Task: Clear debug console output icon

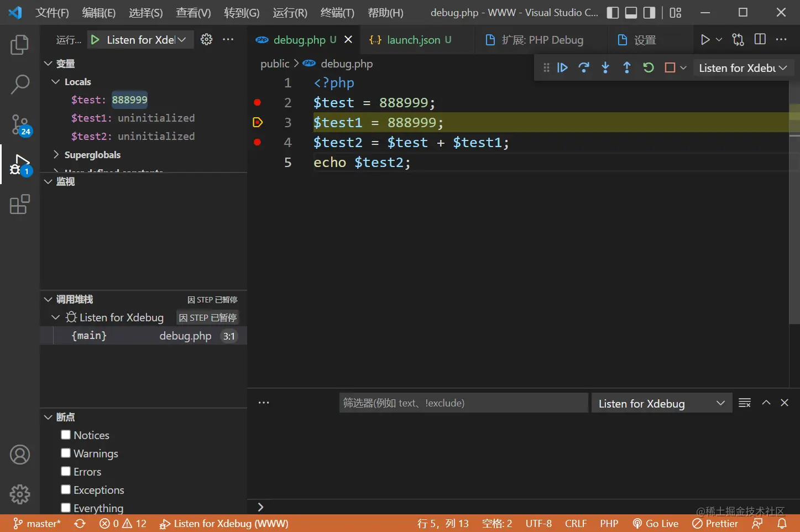Action: click(745, 403)
